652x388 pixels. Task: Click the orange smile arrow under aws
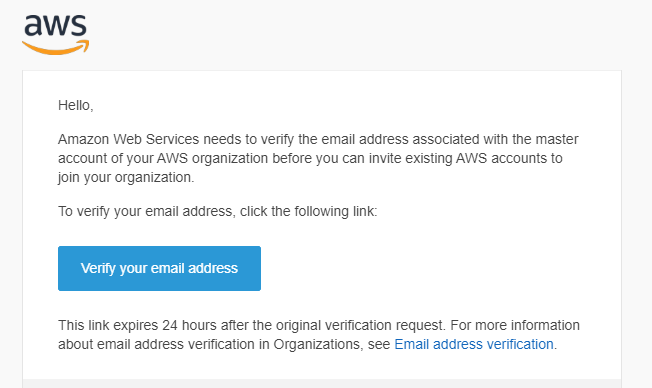click(x=56, y=47)
